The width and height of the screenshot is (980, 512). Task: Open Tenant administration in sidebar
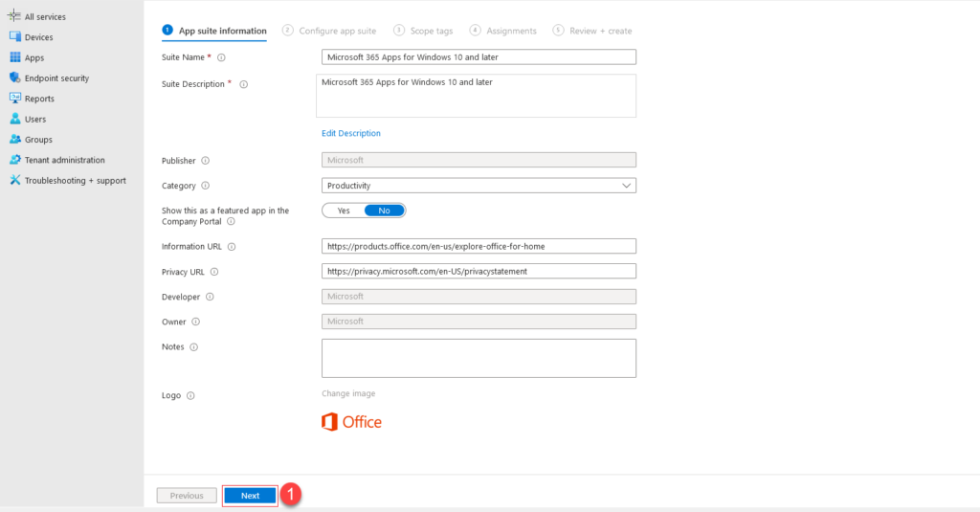click(64, 160)
